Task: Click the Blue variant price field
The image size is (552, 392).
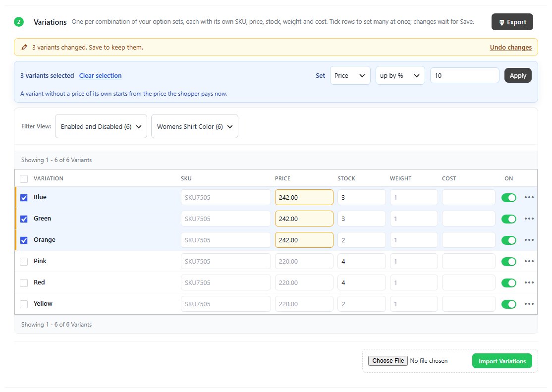Action: [x=304, y=197]
